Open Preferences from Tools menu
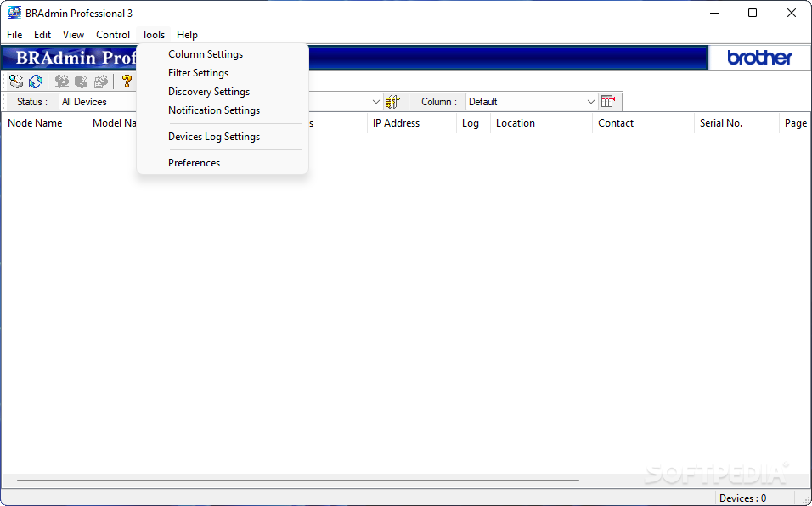The height and width of the screenshot is (506, 812). coord(223,163)
